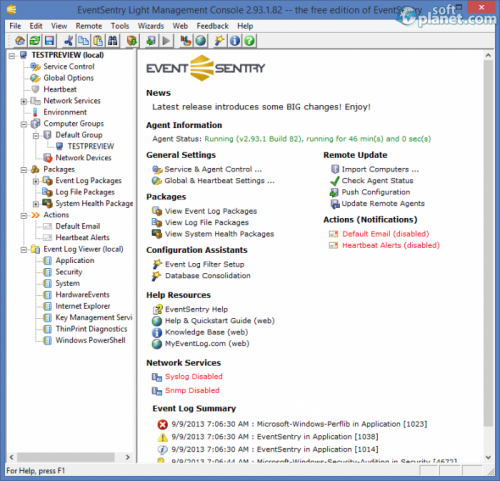This screenshot has width=500, height=481.
Task: Click the Paste clipboard icon
Action: [98, 41]
